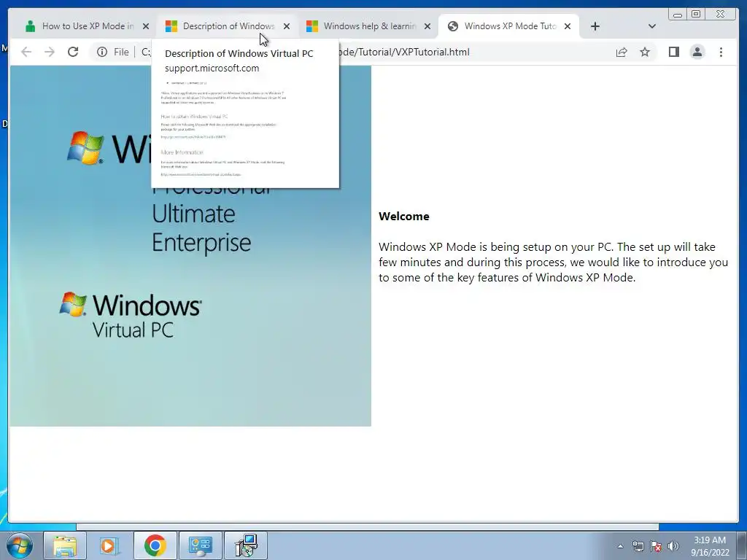
Task: Open the installer setup taskbar icon
Action: 246,545
